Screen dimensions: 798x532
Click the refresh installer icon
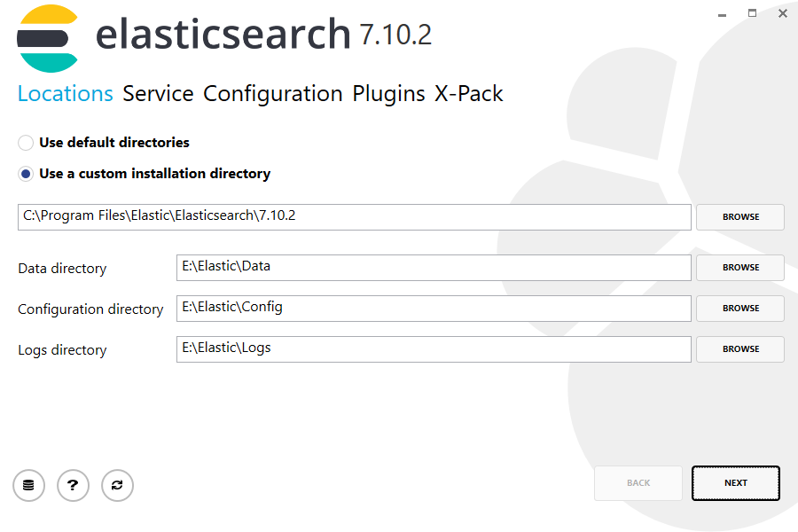(117, 485)
